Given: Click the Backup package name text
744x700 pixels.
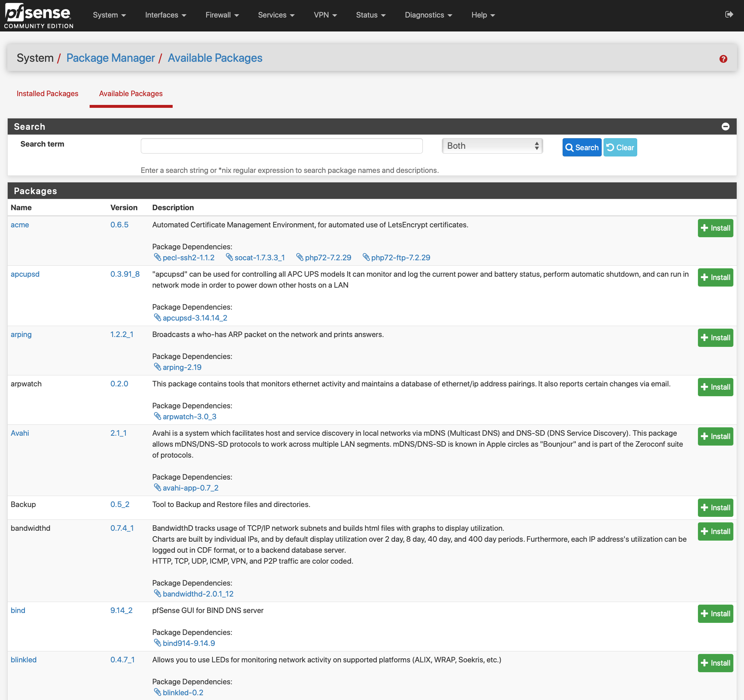Looking at the screenshot, I should pyautogui.click(x=23, y=504).
